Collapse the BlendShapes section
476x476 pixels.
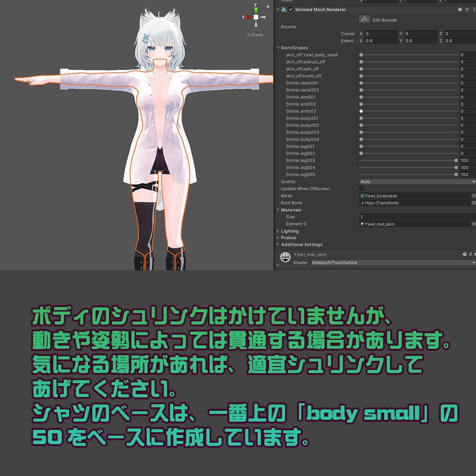tap(278, 48)
